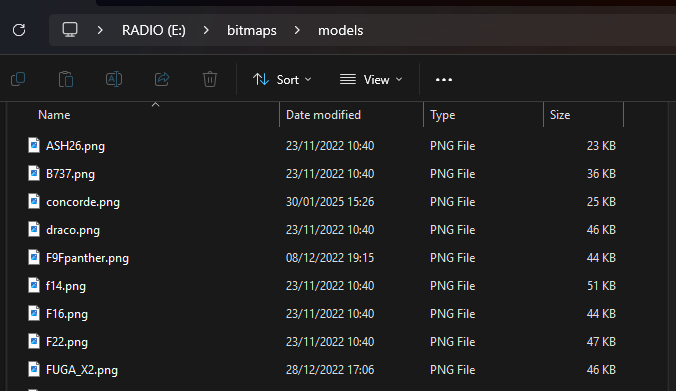This screenshot has width=676, height=391.
Task: Select the file name FUGA_X2.png
Action: coord(81,370)
